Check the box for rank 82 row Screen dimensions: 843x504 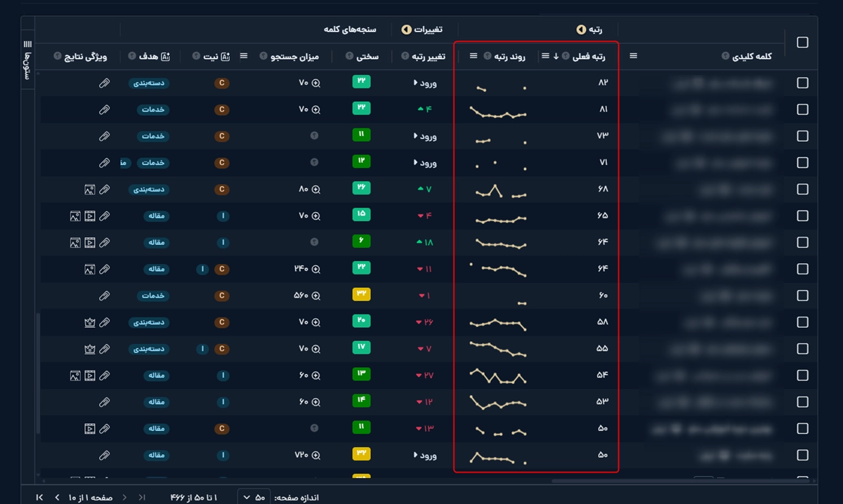tap(802, 83)
